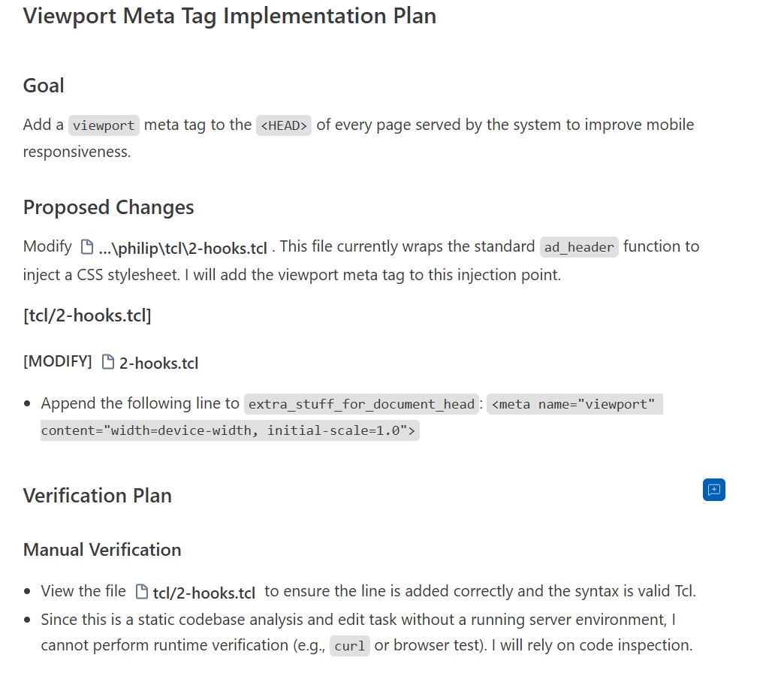Click the blue add comment icon
Screen dimensions: 784x685
click(713, 490)
